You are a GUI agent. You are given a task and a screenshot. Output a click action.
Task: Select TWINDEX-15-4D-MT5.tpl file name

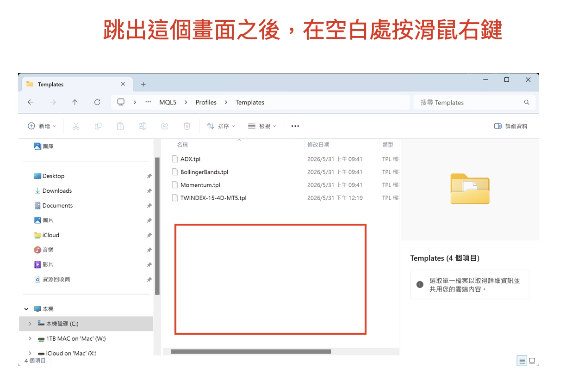[x=213, y=198]
